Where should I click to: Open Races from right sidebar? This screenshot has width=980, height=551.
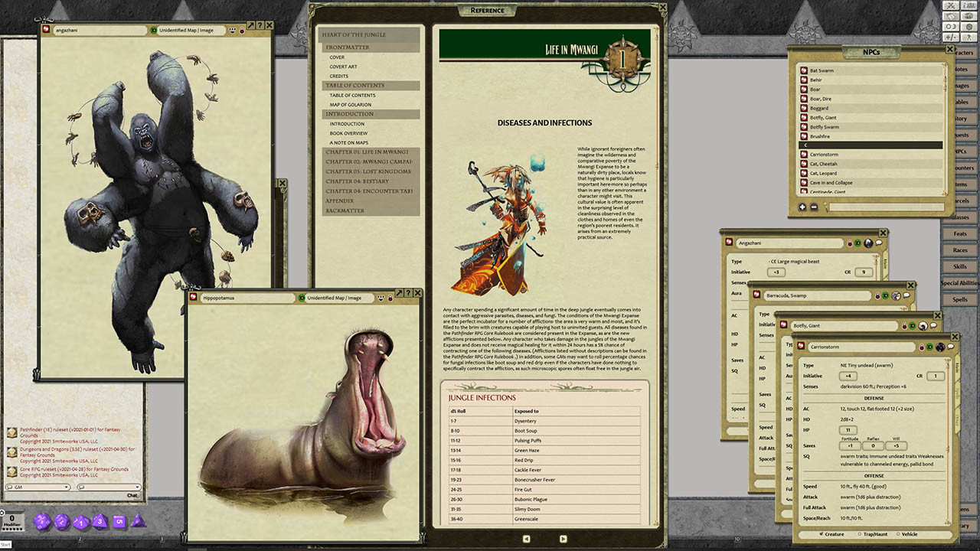959,250
